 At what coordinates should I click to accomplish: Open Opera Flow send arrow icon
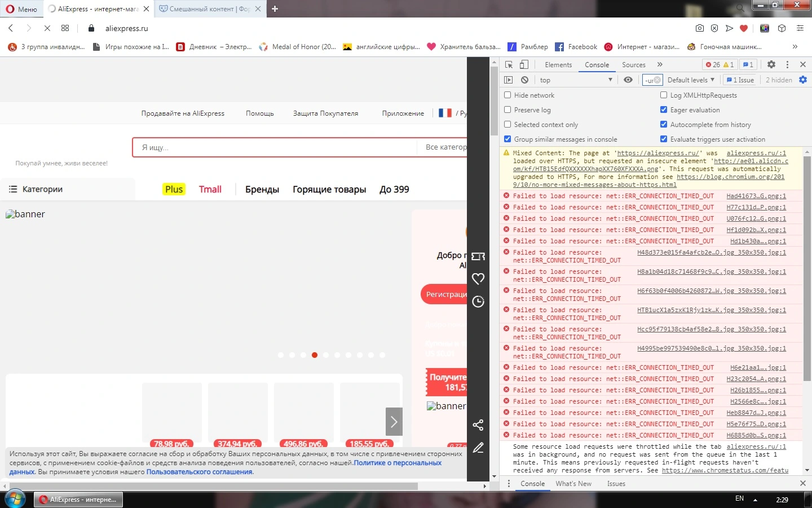tap(729, 28)
